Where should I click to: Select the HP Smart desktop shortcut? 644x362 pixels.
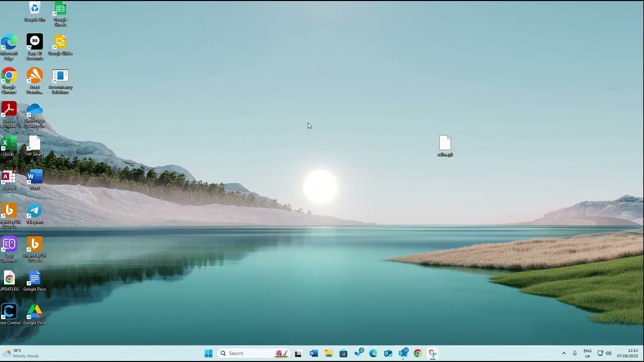[x=35, y=146]
